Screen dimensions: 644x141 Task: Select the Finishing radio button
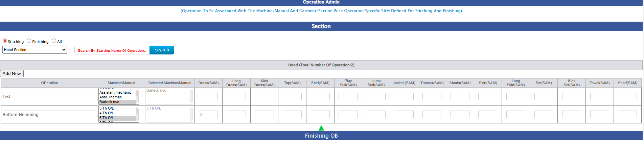pos(29,41)
